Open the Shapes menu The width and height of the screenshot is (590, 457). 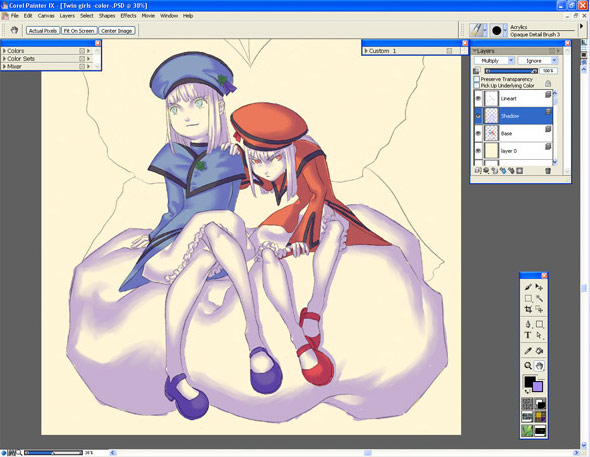(x=107, y=16)
